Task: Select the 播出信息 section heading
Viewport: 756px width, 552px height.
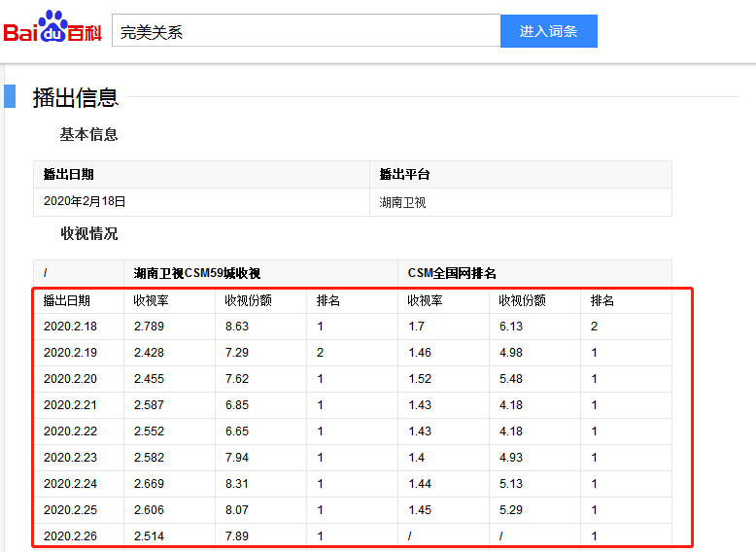Action: click(76, 97)
